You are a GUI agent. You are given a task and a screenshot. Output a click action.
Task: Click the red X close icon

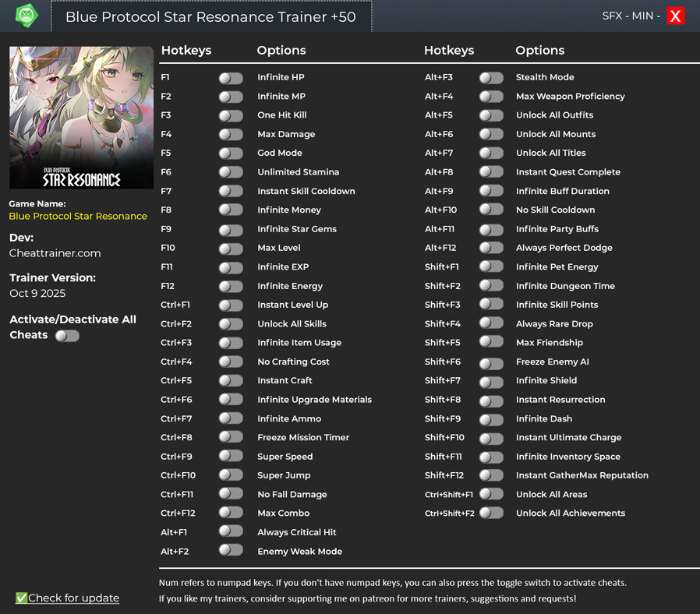pos(675,16)
